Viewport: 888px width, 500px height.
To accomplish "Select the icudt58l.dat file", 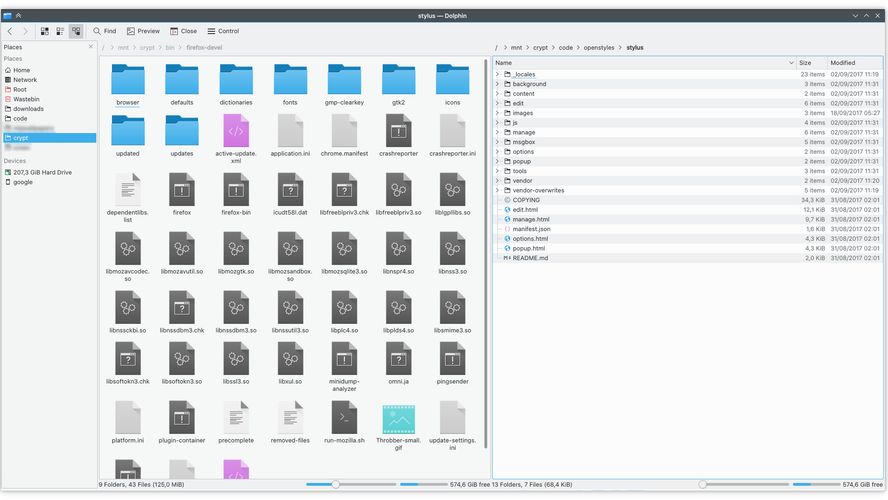I will (290, 190).
